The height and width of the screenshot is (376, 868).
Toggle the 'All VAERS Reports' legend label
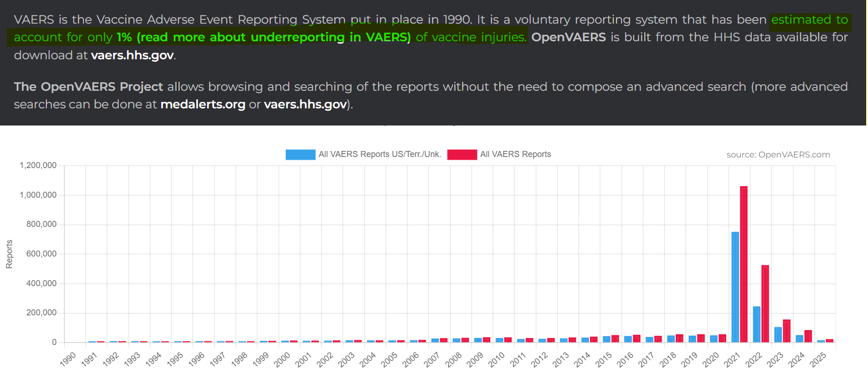tap(515, 154)
